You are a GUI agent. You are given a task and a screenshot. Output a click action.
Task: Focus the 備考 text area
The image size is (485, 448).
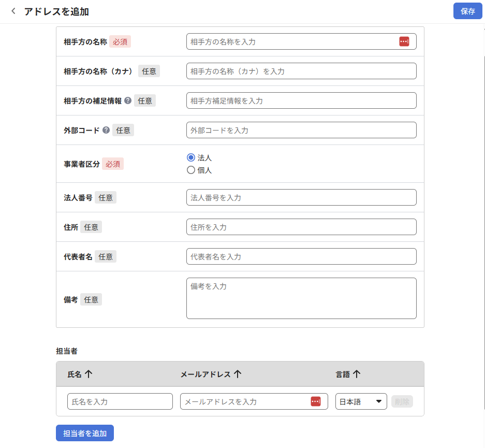coord(301,298)
